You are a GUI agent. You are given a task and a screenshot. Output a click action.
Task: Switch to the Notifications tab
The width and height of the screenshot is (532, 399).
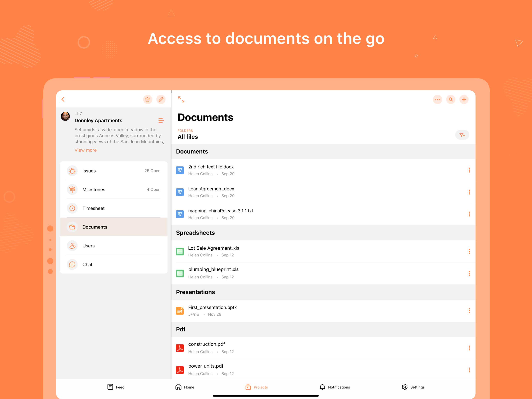coord(335,387)
